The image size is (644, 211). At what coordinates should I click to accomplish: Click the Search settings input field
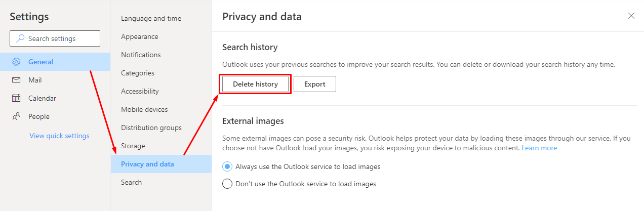point(55,38)
